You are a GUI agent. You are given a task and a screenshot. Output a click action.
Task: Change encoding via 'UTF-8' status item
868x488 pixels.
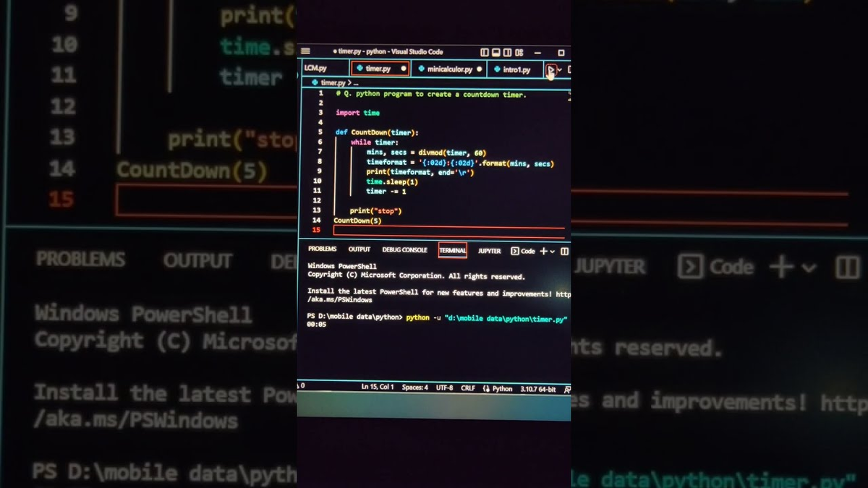coord(445,388)
